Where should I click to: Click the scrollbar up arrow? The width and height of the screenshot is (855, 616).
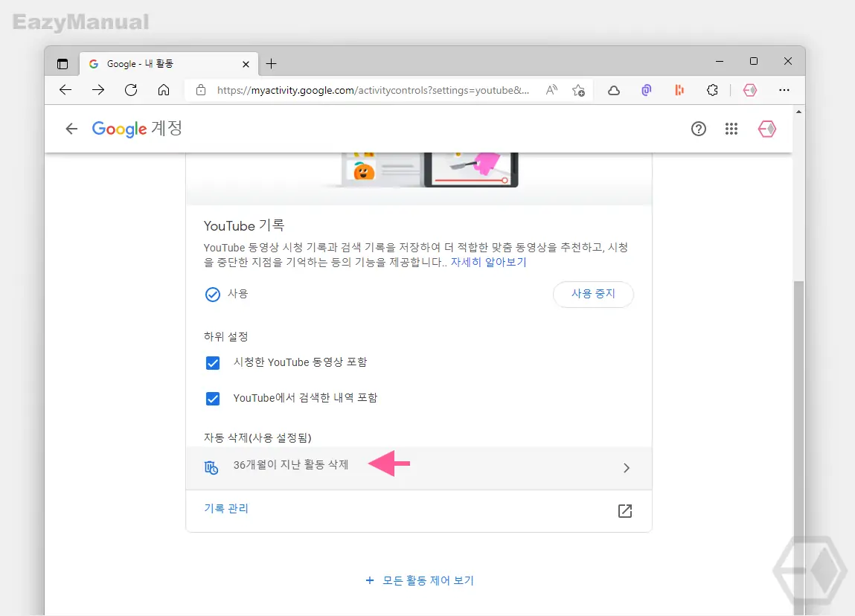pyautogui.click(x=799, y=111)
